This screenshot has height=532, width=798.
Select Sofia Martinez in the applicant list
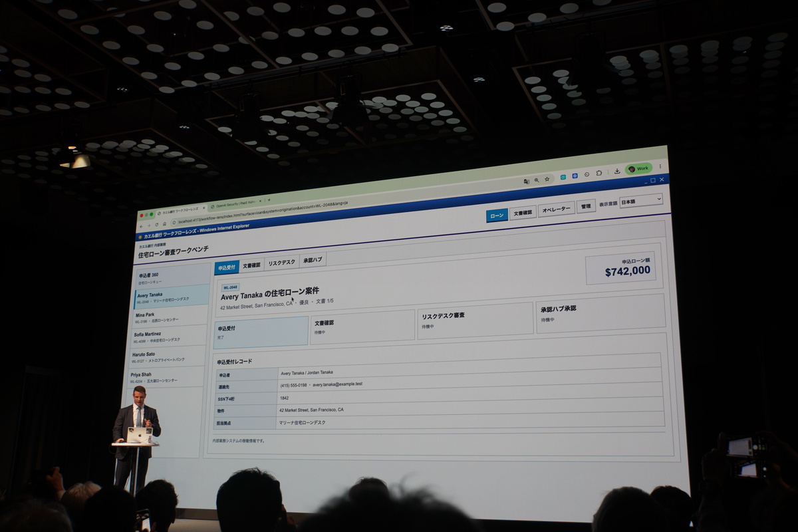[x=169, y=336]
